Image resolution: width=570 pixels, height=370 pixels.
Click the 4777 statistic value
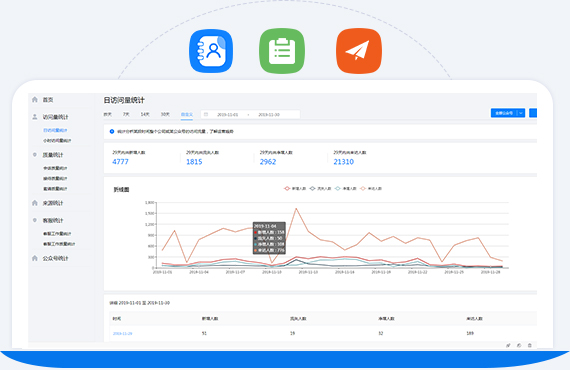120,162
